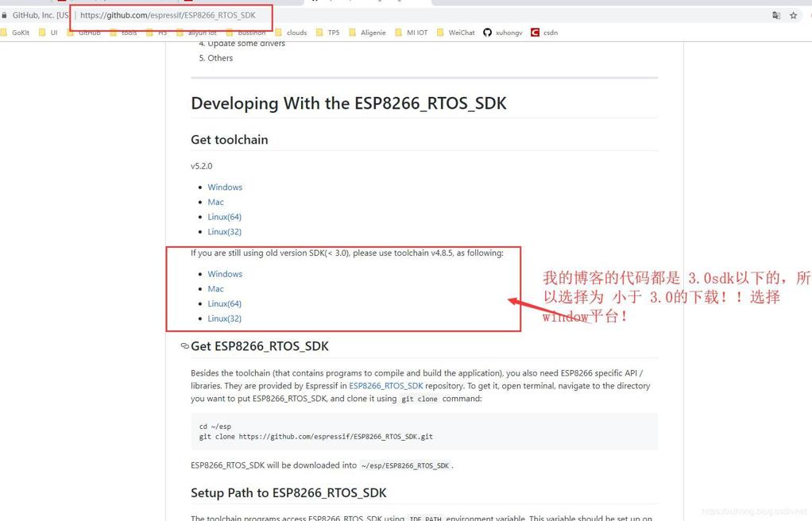Open the TPS bookmark folder
812x521 pixels.
pyautogui.click(x=328, y=33)
